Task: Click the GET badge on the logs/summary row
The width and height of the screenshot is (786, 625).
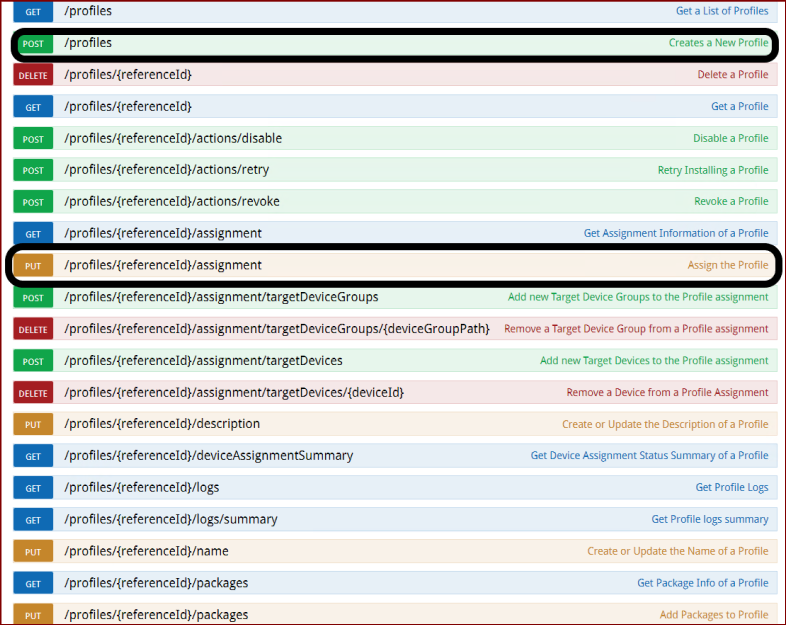Action: (x=33, y=520)
